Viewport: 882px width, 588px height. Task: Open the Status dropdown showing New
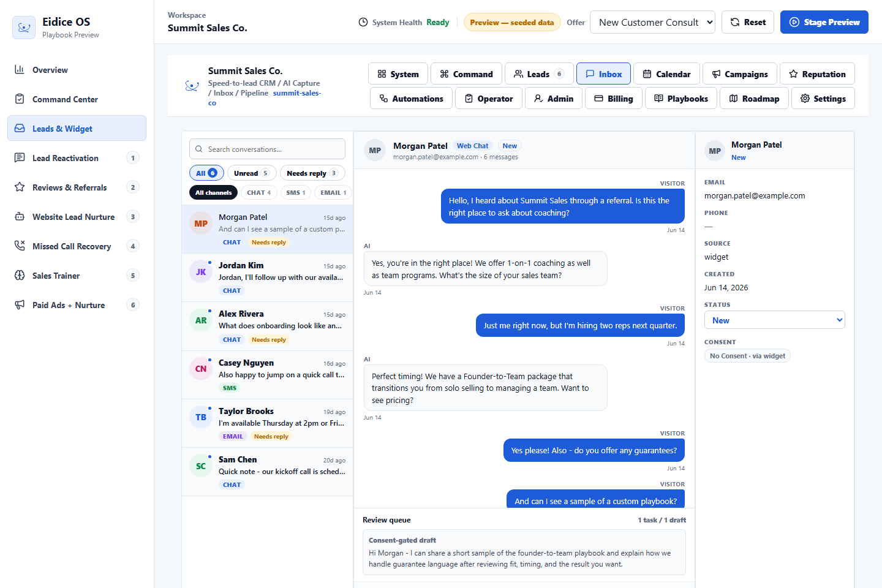point(775,320)
